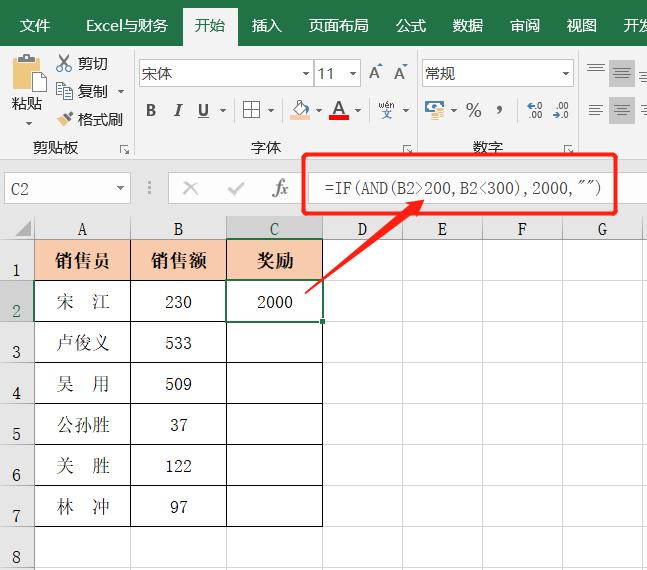Switch to the 审阅 tab
Image resolution: width=647 pixels, height=570 pixels.
[525, 26]
